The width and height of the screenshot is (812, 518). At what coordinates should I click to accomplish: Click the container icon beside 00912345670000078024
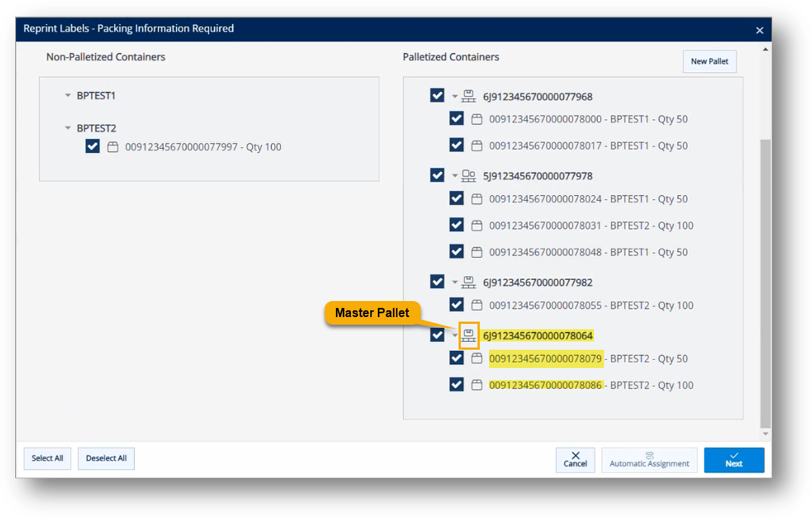477,198
